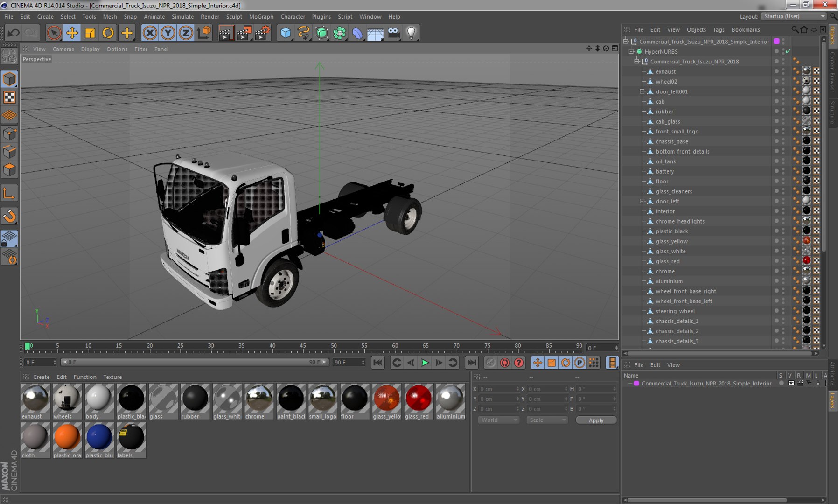Toggle Z axis lock
The height and width of the screenshot is (504, 838).
coord(186,33)
